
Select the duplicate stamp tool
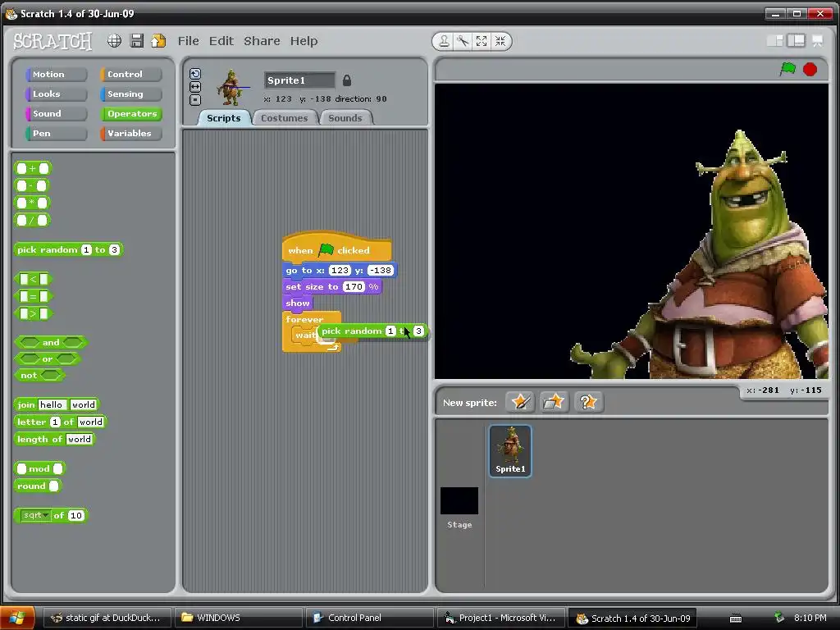pyautogui.click(x=444, y=41)
